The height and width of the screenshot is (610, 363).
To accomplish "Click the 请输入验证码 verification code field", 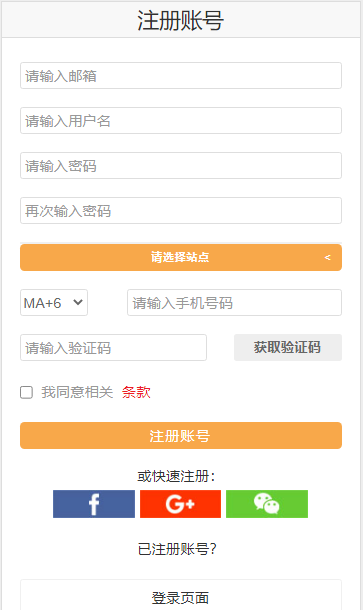I will pos(113,347).
